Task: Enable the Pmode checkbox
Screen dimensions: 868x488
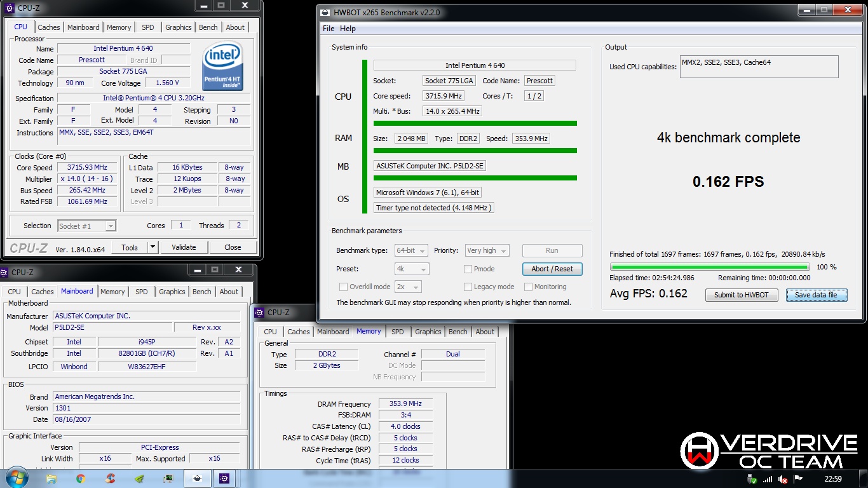Action: click(468, 269)
